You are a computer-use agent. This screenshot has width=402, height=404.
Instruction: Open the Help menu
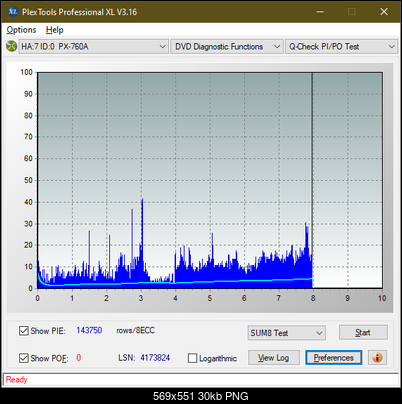(x=54, y=30)
